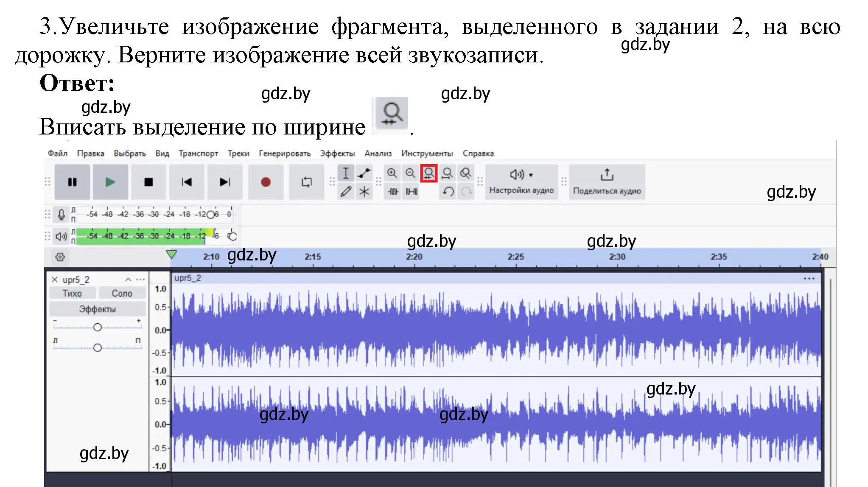Screen dimensions: 868x487
Task: Click the Zoom Toggle icon
Action: 465,173
